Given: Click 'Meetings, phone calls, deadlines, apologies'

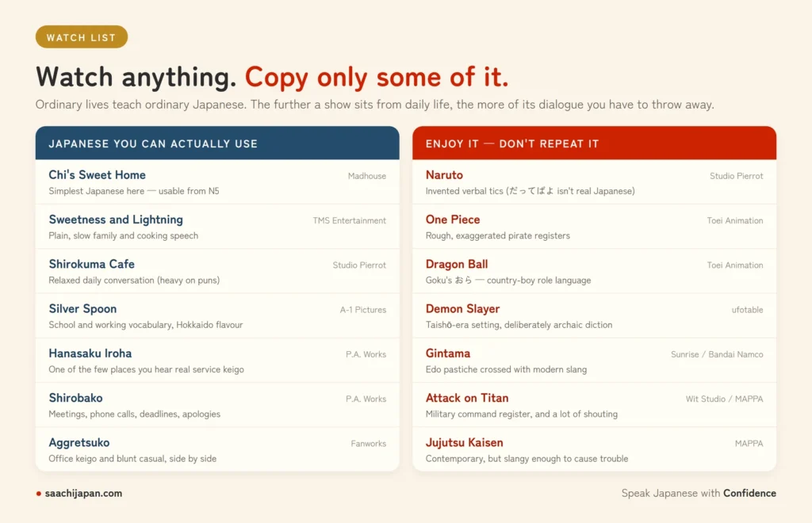Looking at the screenshot, I should click(135, 414).
